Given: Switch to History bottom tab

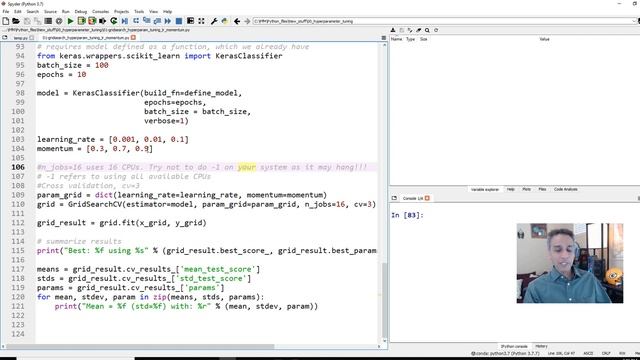Looking at the screenshot, I should tap(541, 346).
